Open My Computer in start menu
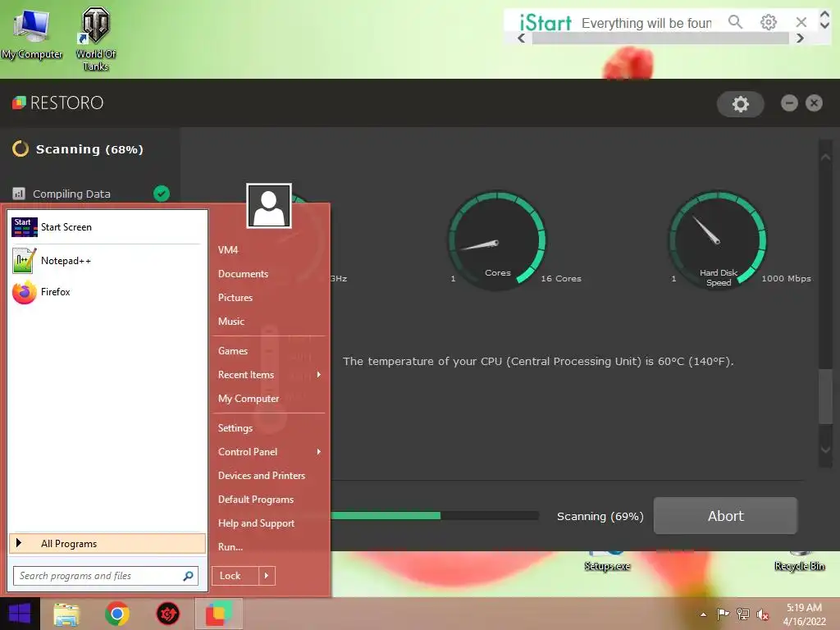The image size is (840, 630). [x=249, y=399]
